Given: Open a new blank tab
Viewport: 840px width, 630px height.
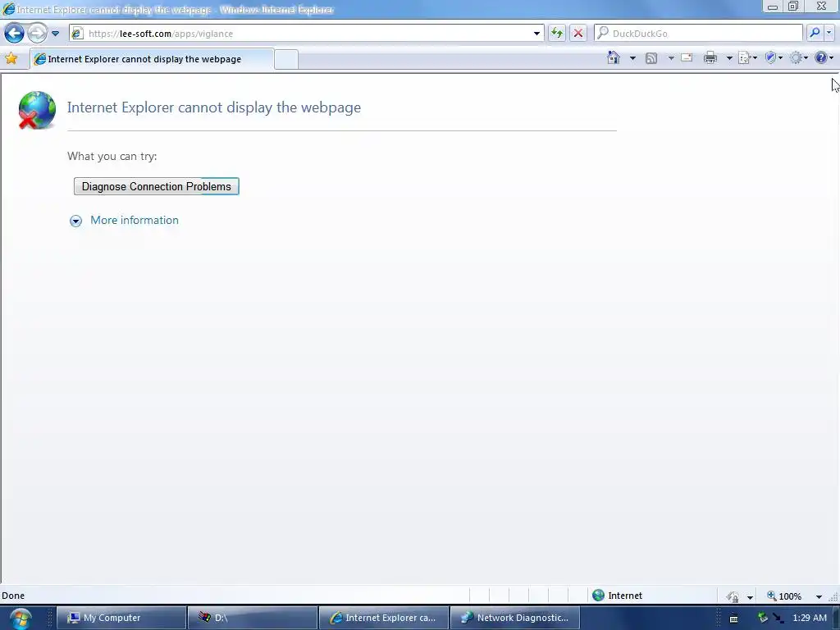Looking at the screenshot, I should (x=286, y=59).
